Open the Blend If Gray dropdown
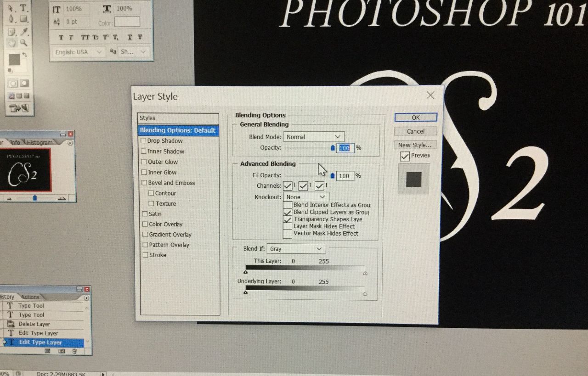Image resolution: width=588 pixels, height=376 pixels. [296, 249]
